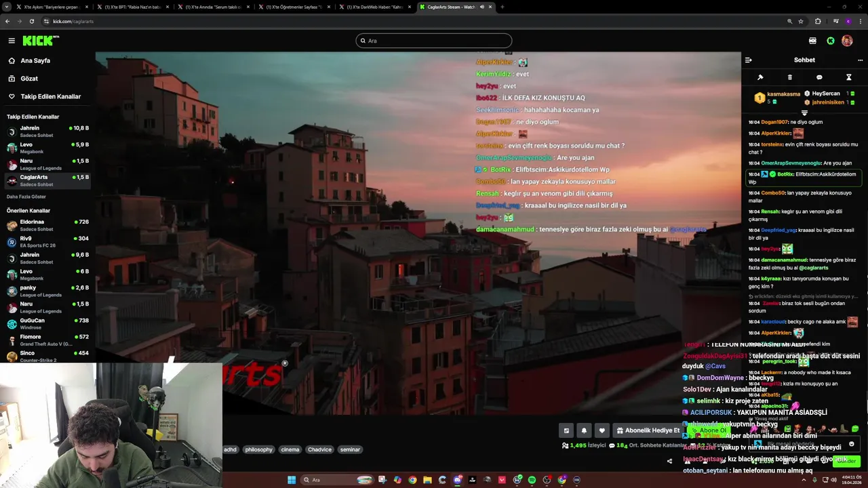Open recommended channel Flomore
Screen dimensions: 868x488
coord(47,340)
